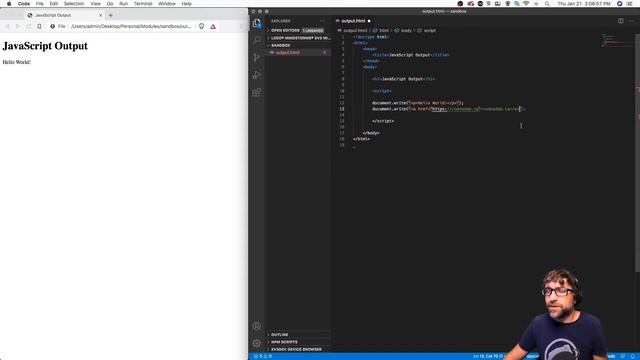The width and height of the screenshot is (640, 360).
Task: Click the 1 UNSAVED badge in Open Editors
Action: (313, 31)
